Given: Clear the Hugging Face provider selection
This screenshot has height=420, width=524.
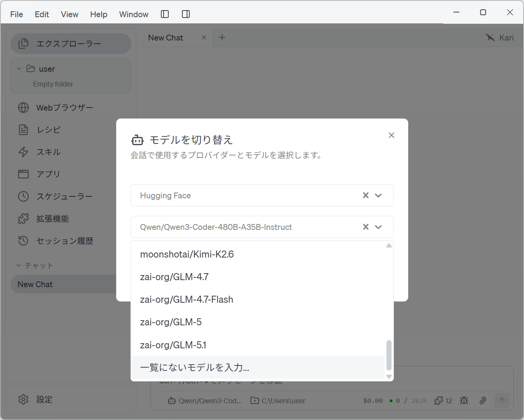Looking at the screenshot, I should [x=366, y=195].
